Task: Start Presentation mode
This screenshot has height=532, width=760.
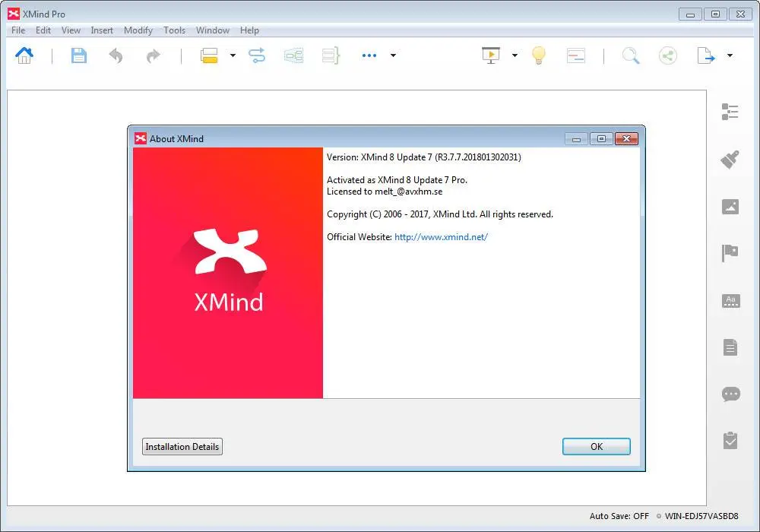Action: 492,55
